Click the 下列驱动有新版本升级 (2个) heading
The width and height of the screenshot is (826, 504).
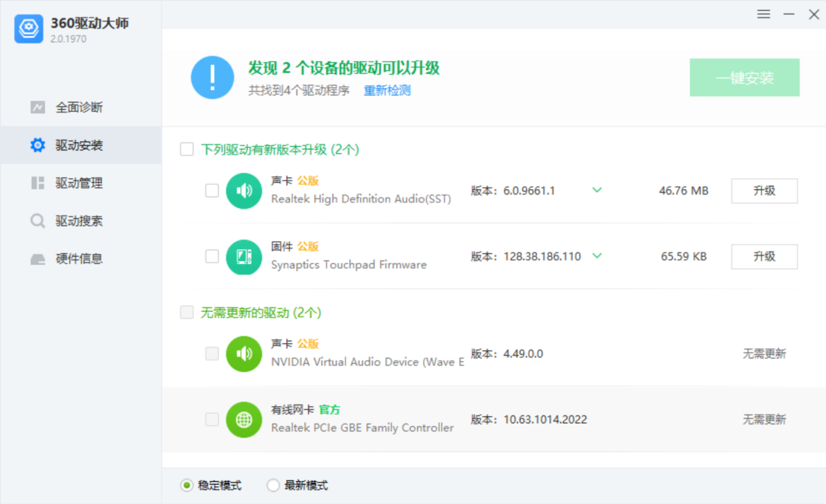(x=280, y=150)
